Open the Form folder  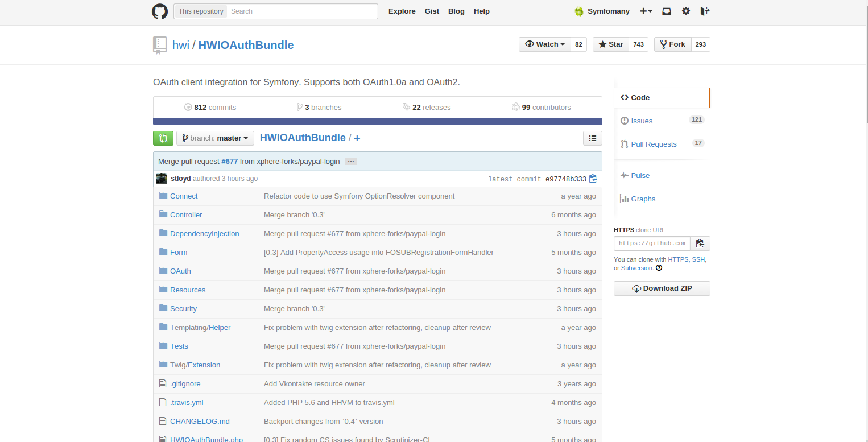[x=179, y=252]
